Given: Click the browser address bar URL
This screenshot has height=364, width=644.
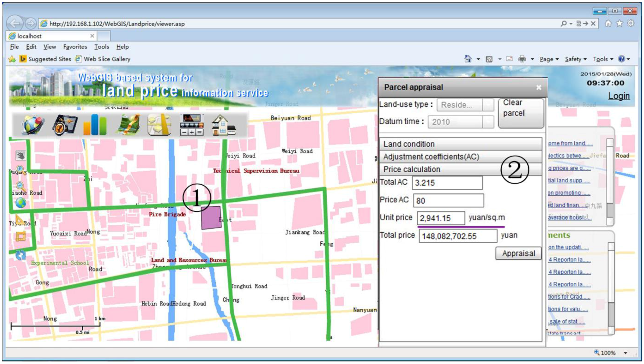Looking at the screenshot, I should (117, 24).
